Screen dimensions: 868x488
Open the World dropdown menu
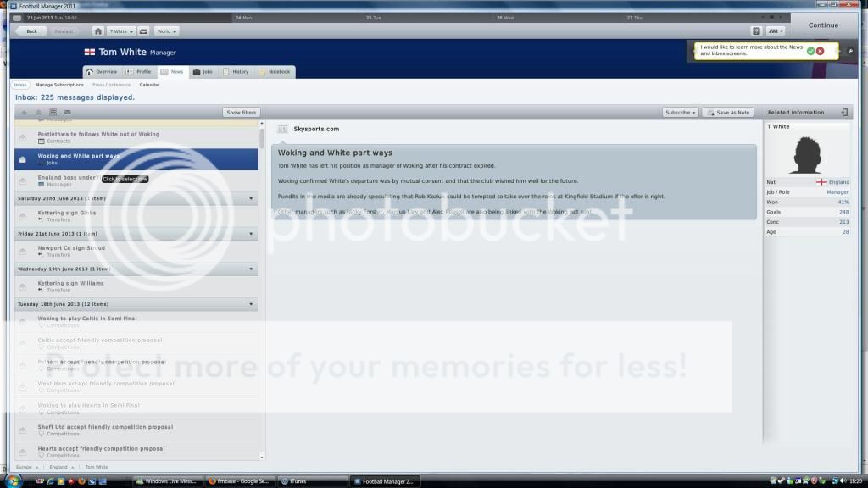tap(166, 31)
